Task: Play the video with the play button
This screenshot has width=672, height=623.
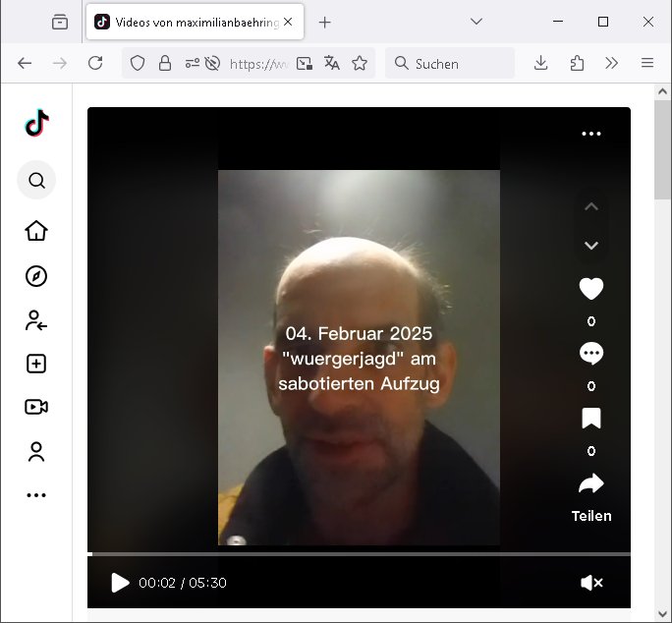Action: (120, 583)
